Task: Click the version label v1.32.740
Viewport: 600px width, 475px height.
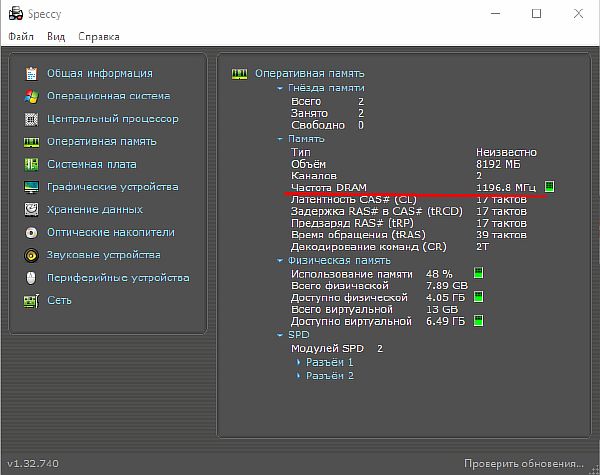Action: point(33,464)
